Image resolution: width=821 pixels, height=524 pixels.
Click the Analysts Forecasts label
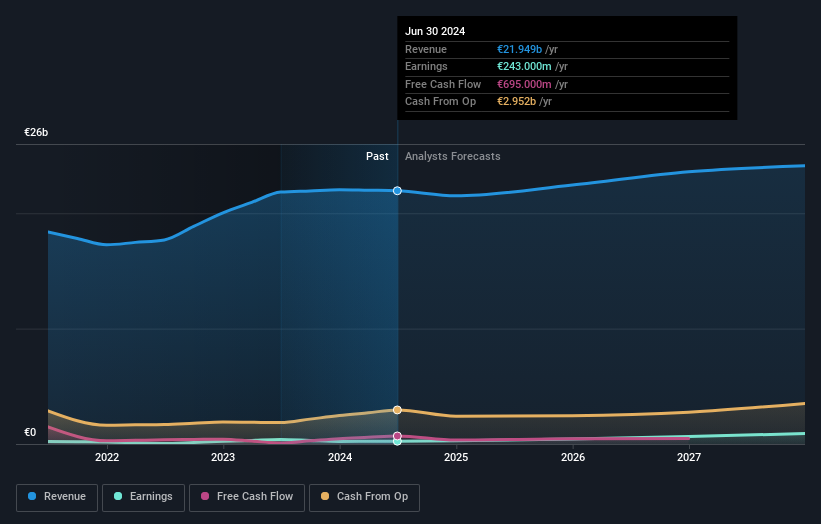click(452, 156)
